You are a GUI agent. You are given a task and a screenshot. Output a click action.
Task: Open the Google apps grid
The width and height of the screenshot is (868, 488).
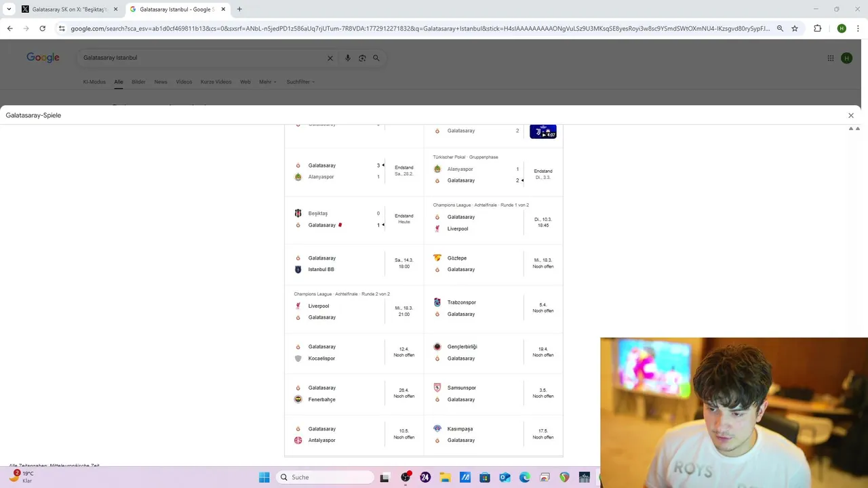tap(831, 58)
